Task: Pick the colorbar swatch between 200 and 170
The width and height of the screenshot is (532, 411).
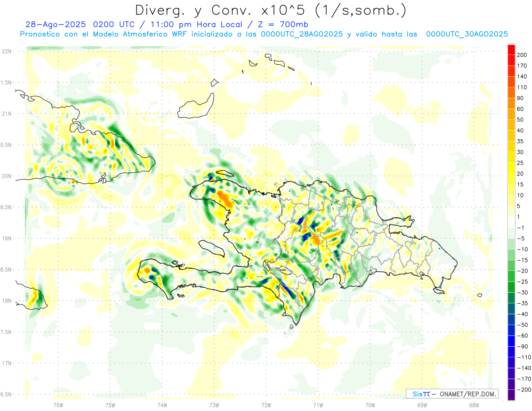Action: point(512,60)
